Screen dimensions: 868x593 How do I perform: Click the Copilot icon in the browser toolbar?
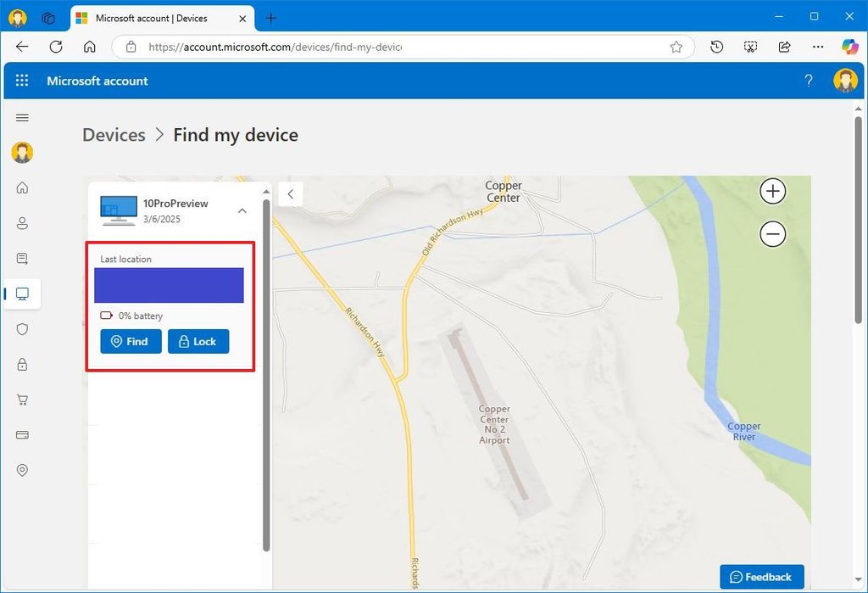(x=850, y=47)
